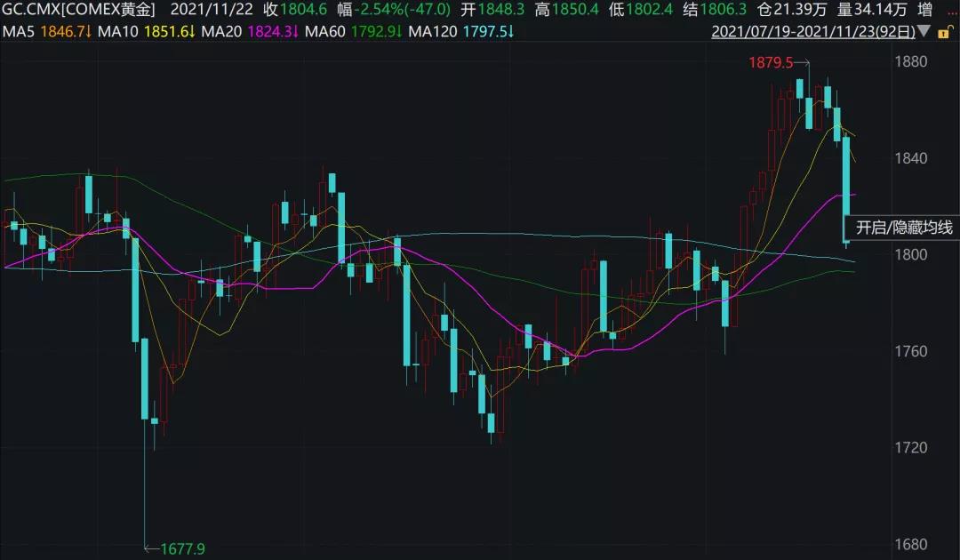This screenshot has width=960, height=560.
Task: Toggle the MA5 moving average label
Action: click(20, 32)
